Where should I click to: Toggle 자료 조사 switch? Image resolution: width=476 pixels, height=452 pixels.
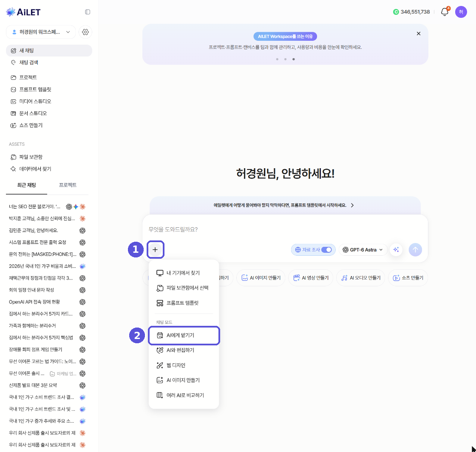click(x=326, y=250)
